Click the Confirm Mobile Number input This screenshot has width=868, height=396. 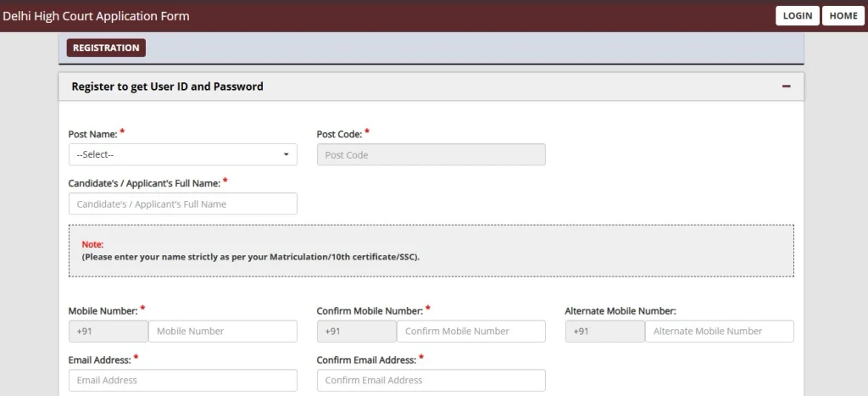tap(471, 332)
